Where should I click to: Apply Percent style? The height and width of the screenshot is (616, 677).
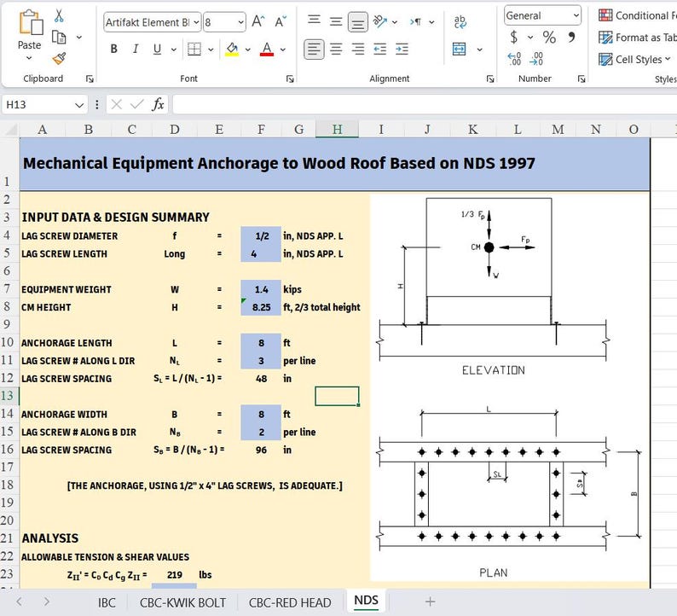click(x=549, y=38)
